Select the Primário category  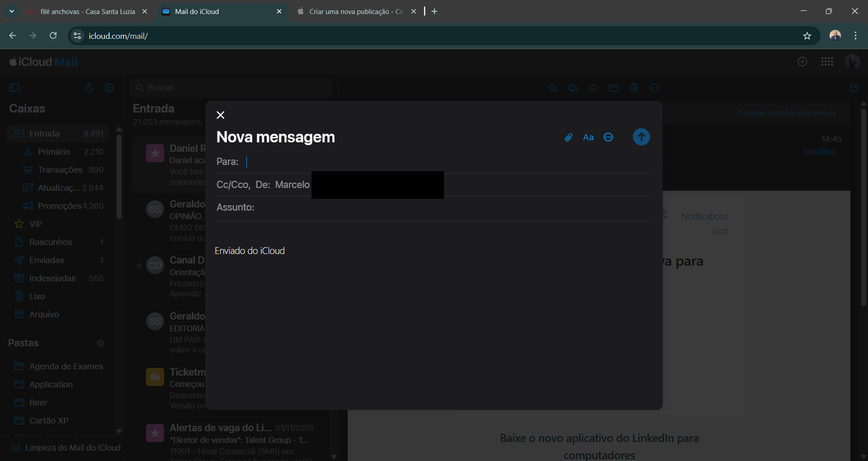(x=62, y=152)
